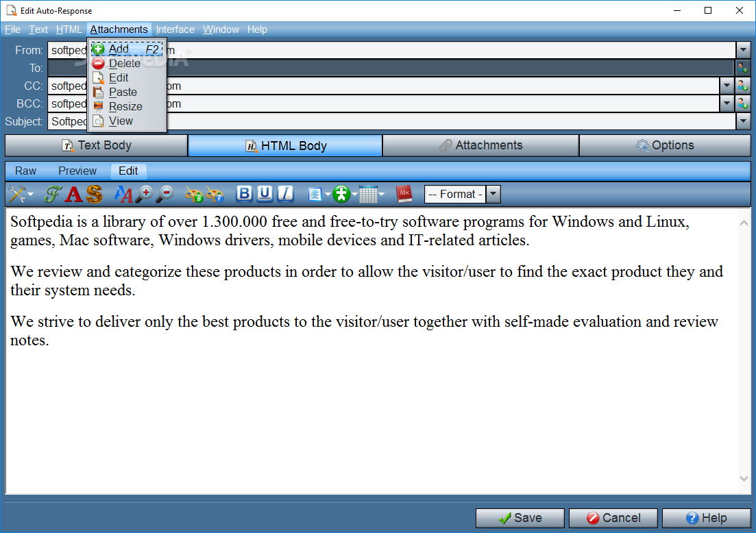Expand the From address dropdown
This screenshot has height=533, width=756.
[x=743, y=49]
